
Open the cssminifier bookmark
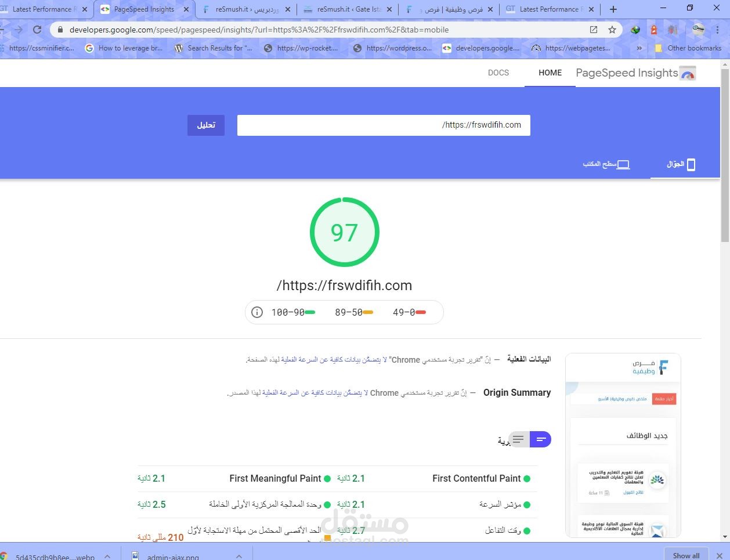[x=38, y=48]
